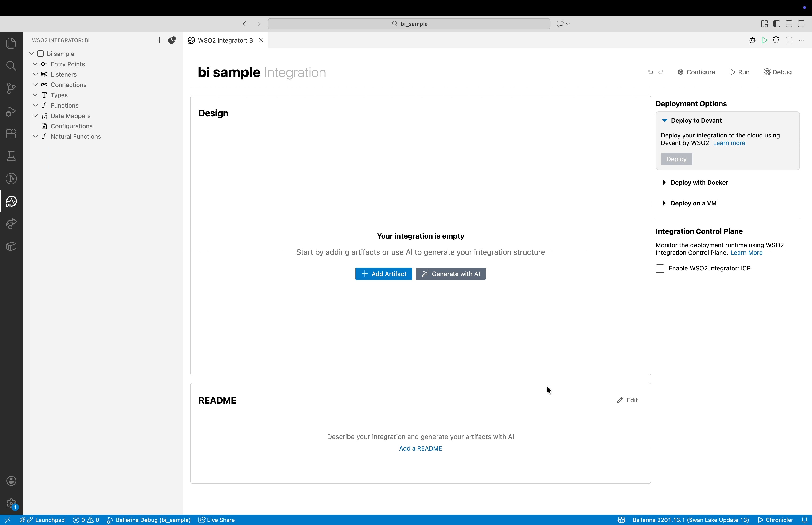The width and height of the screenshot is (812, 525).
Task: Collapse the Entry Points tree item
Action: pyautogui.click(x=35, y=64)
